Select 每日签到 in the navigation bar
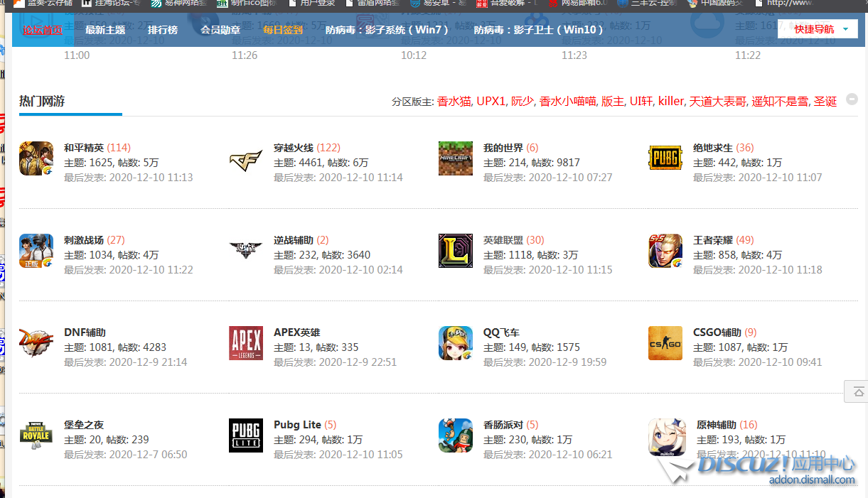This screenshot has height=498, width=868. click(283, 30)
